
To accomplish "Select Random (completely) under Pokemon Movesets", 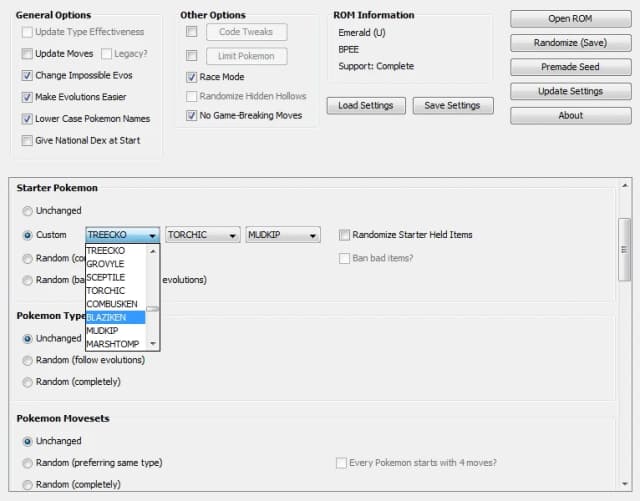I will [27, 485].
